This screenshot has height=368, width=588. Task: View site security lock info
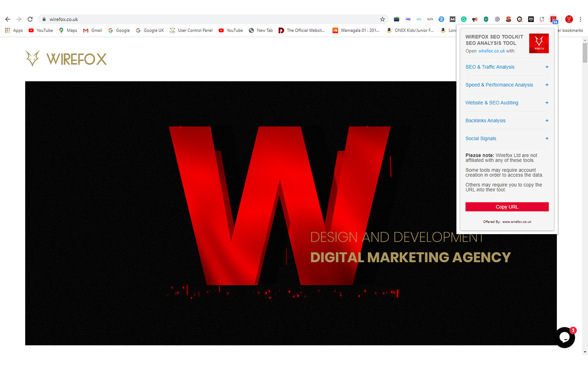44,19
